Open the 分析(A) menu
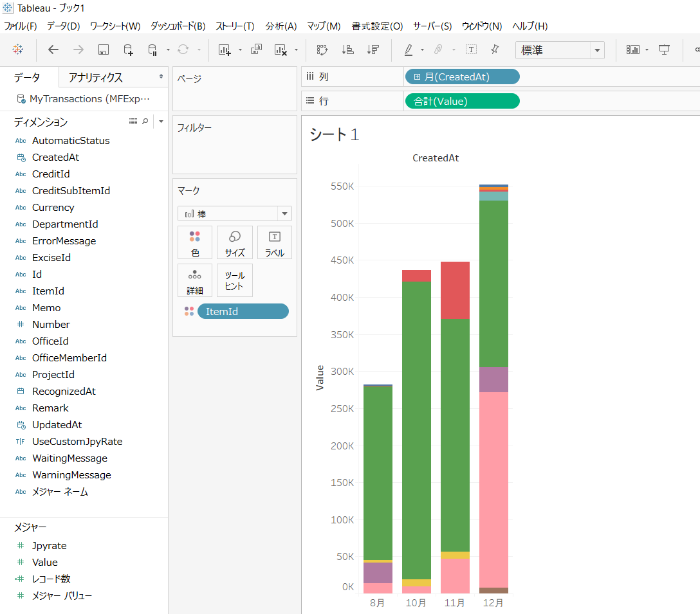Screen dimensions: 700x614 (281, 26)
